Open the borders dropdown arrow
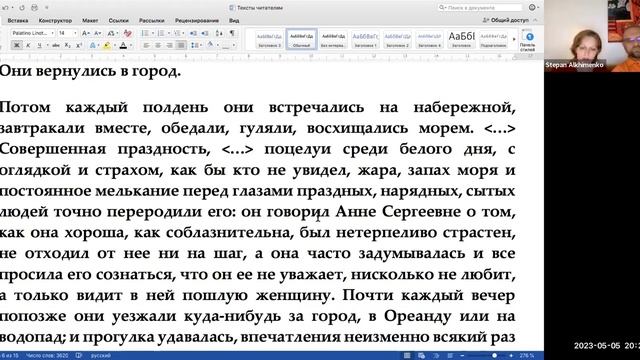The width and height of the screenshot is (640, 360). coord(234,45)
